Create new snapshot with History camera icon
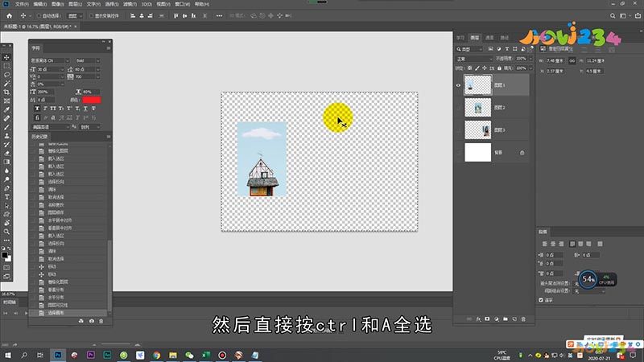Image resolution: width=644 pixels, height=362 pixels. pyautogui.click(x=91, y=321)
